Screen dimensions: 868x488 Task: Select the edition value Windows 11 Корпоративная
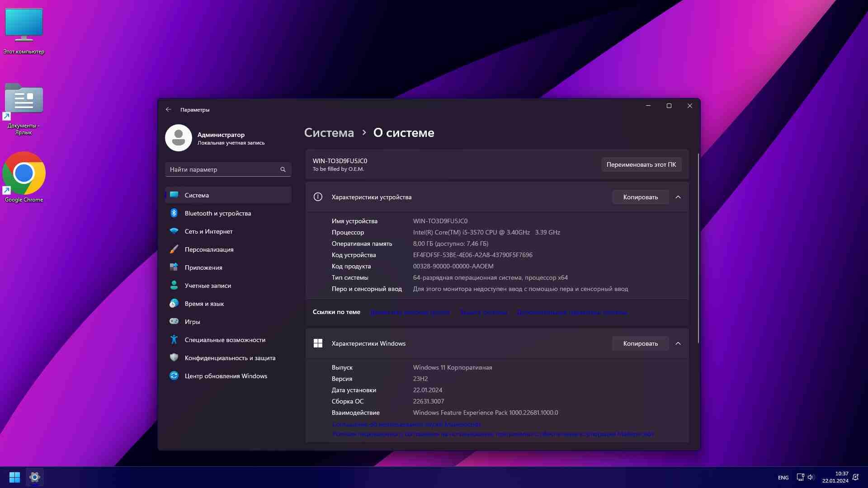453,367
